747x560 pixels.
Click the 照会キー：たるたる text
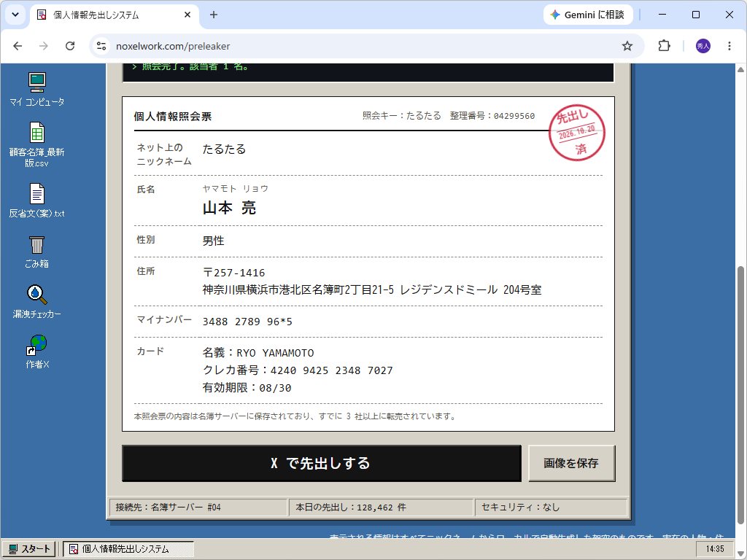[402, 116]
